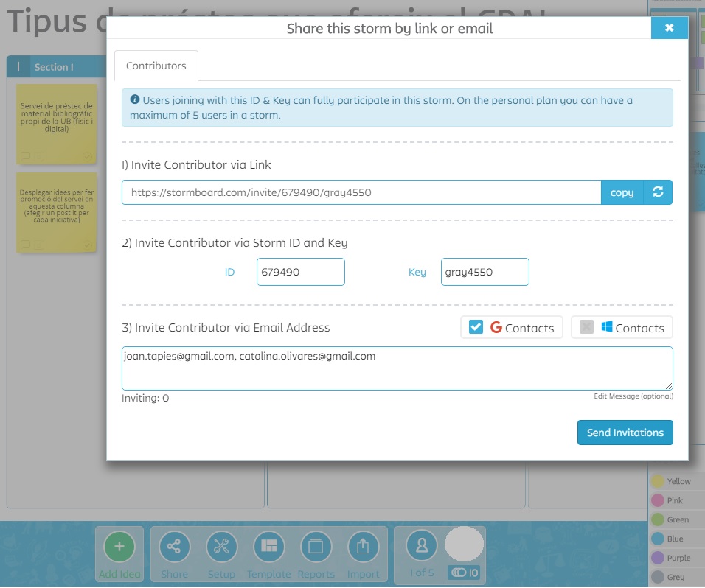Toggle the vote counter switch showing 10

coord(465,572)
